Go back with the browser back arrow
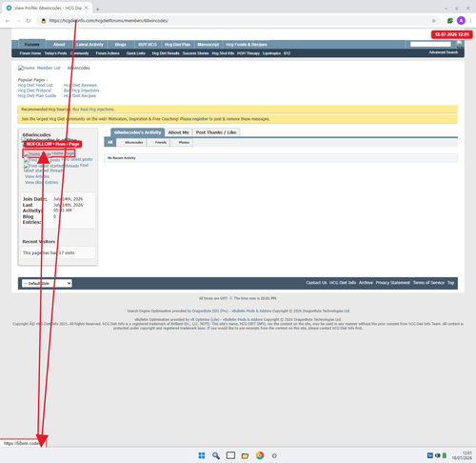Image resolution: width=476 pixels, height=463 pixels. tap(8, 21)
